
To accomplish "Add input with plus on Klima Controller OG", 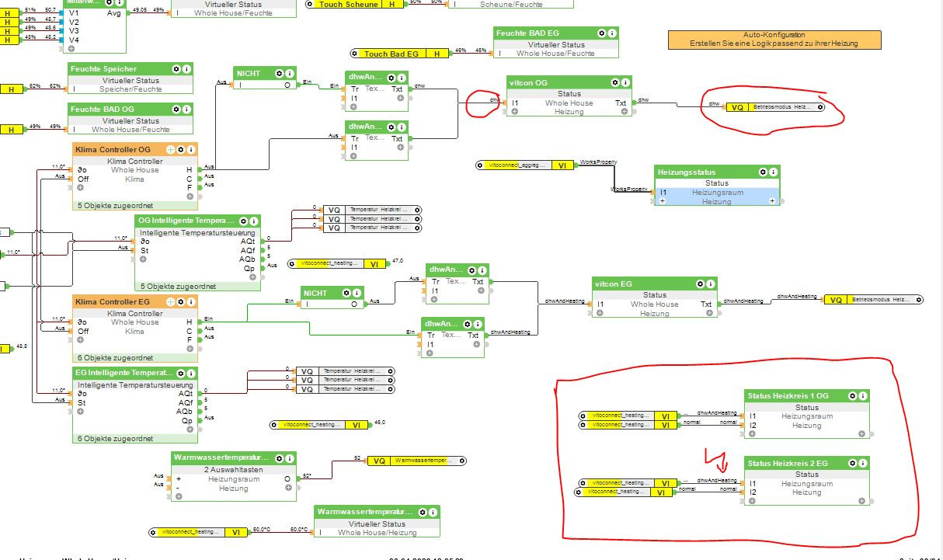I will (x=80, y=188).
